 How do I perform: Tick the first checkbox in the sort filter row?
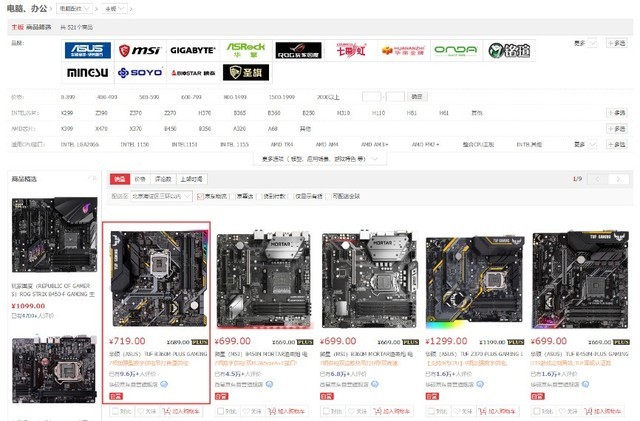tap(199, 196)
